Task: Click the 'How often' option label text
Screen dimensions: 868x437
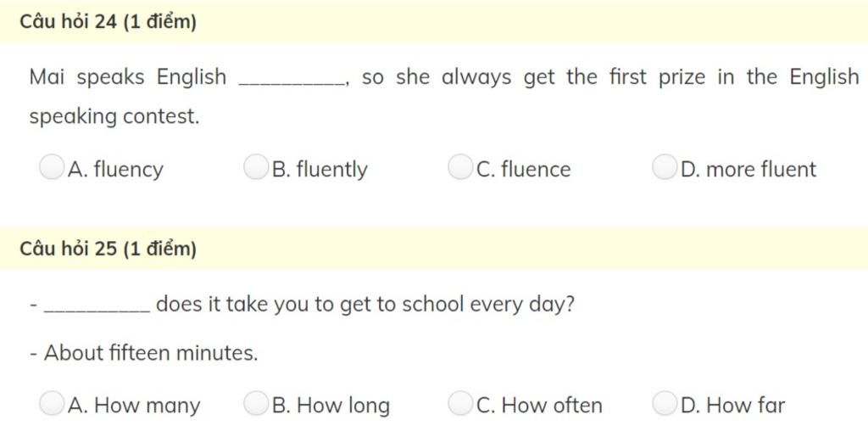Action: 551,406
